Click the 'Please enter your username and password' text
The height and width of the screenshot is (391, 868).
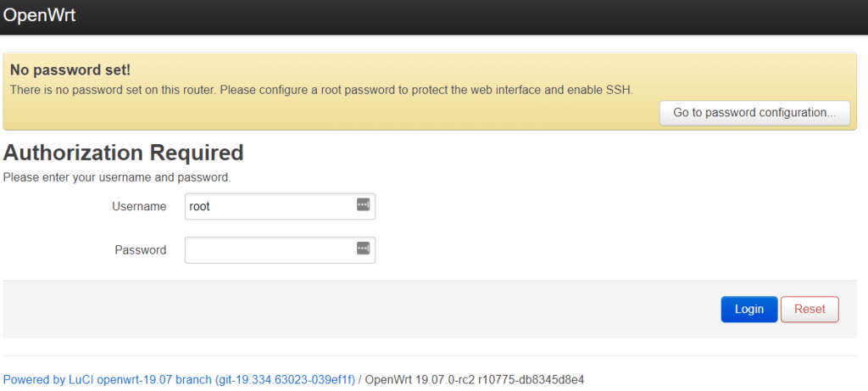(x=117, y=178)
